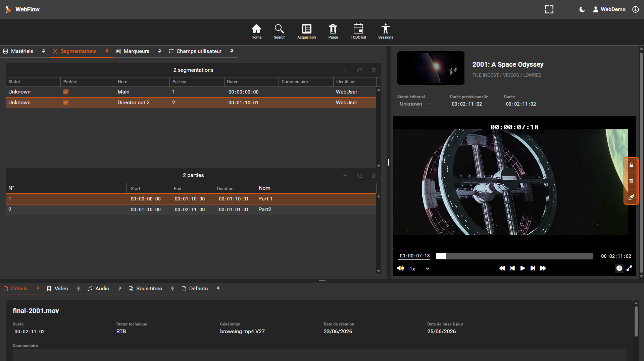Open the Search tool

tap(280, 32)
